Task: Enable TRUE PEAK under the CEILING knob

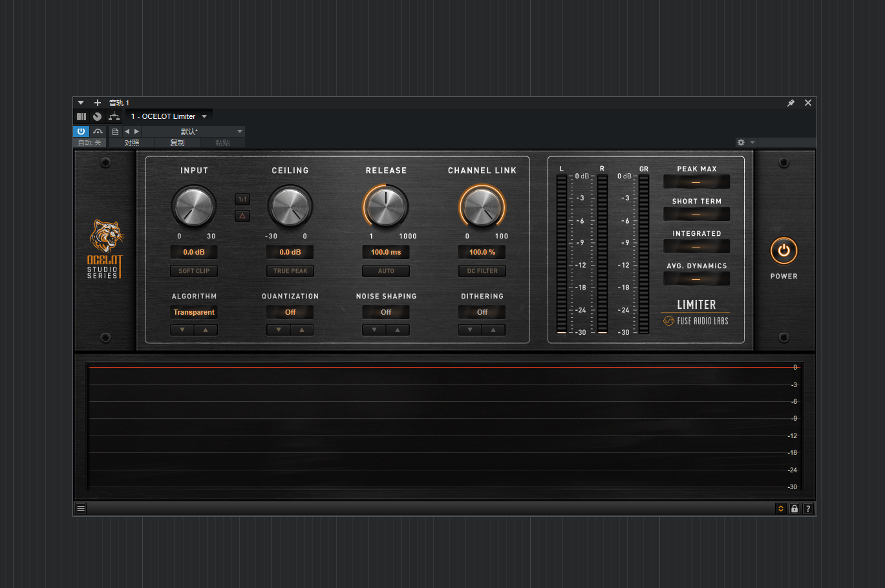Action: (x=290, y=271)
